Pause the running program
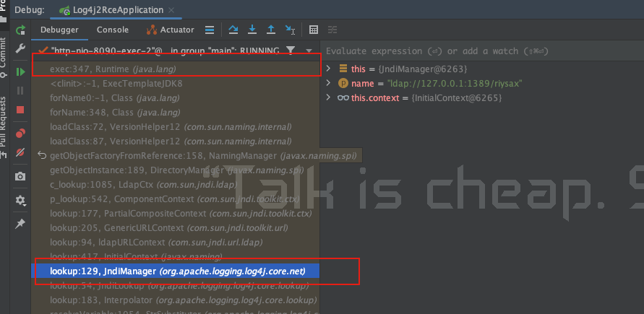The image size is (644, 314). click(20, 91)
